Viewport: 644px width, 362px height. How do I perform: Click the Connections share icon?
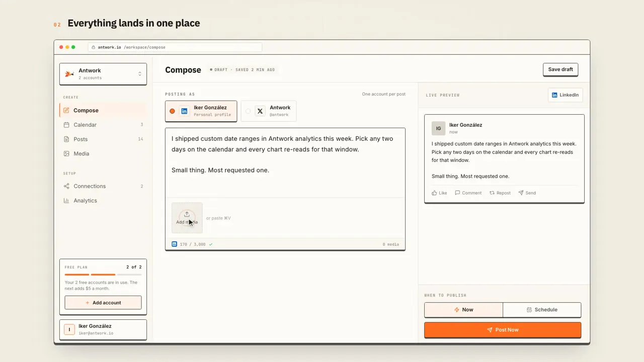[66, 186]
